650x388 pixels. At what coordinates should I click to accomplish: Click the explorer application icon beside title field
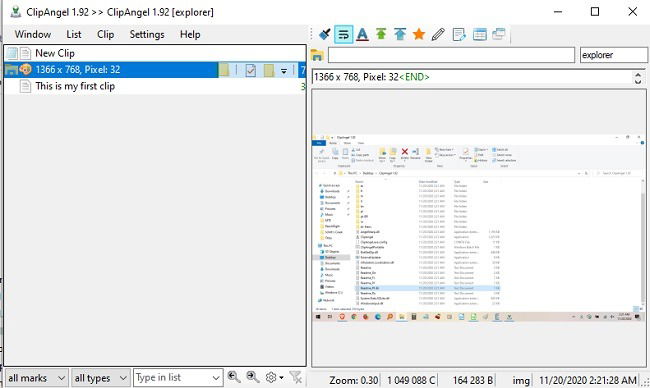317,55
